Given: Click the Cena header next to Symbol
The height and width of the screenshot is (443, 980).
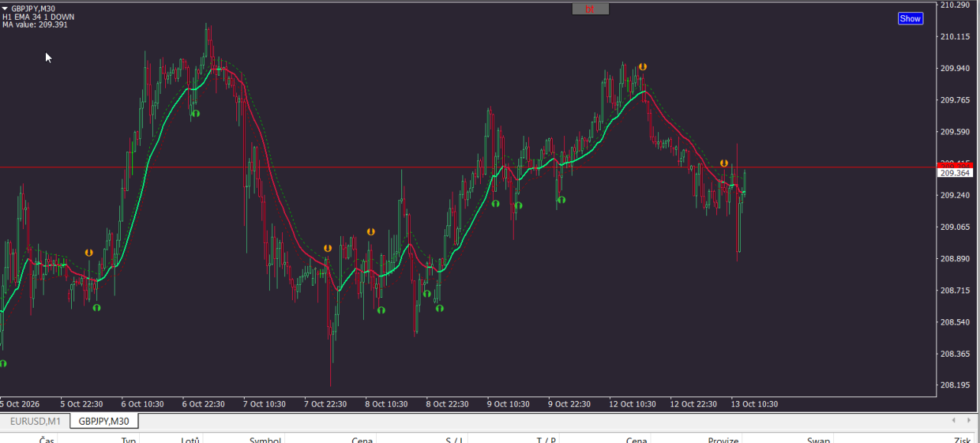Looking at the screenshot, I should click(x=362, y=440).
